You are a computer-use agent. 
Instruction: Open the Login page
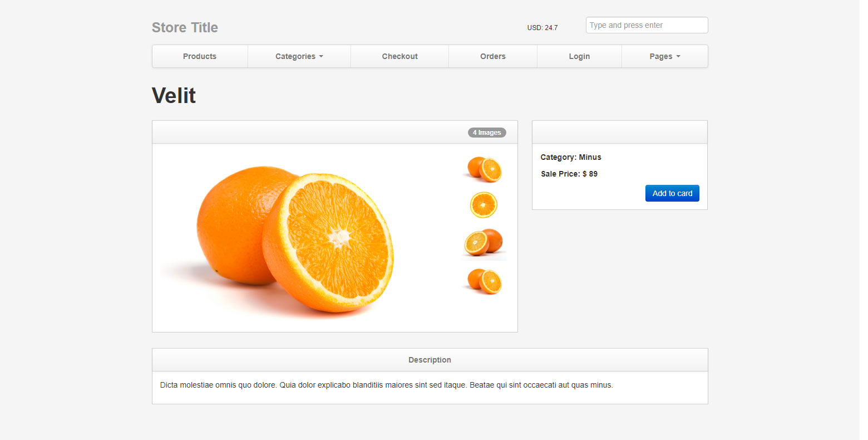coord(579,56)
